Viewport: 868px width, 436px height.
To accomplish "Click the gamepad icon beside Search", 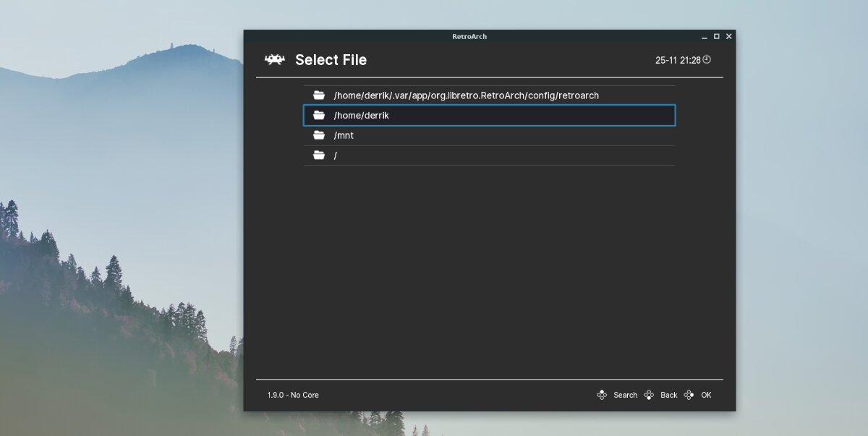I will coord(601,395).
